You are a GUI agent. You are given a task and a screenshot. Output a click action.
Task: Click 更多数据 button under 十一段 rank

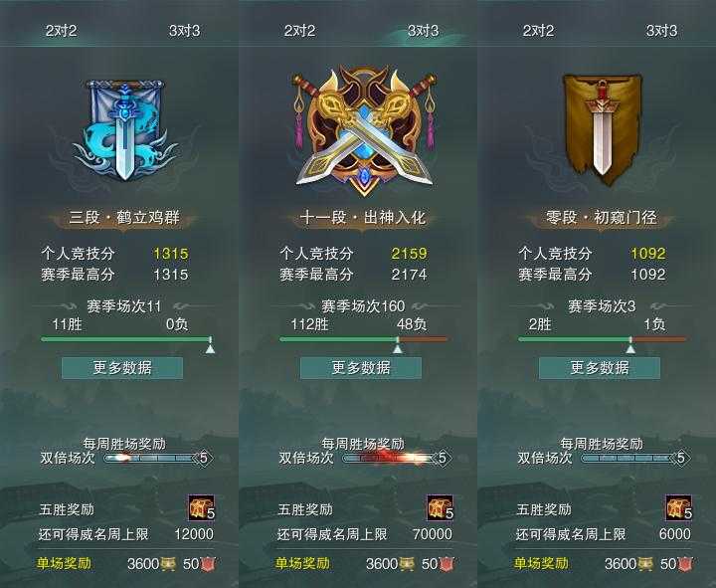point(361,368)
